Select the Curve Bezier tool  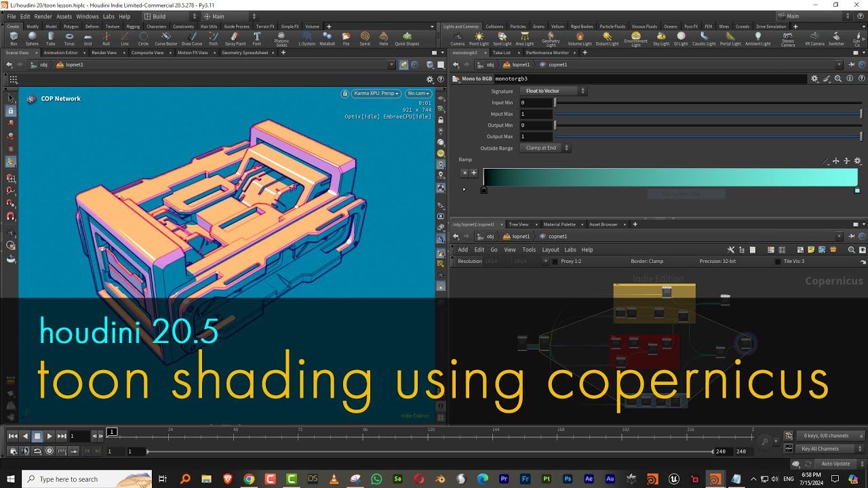point(166,39)
